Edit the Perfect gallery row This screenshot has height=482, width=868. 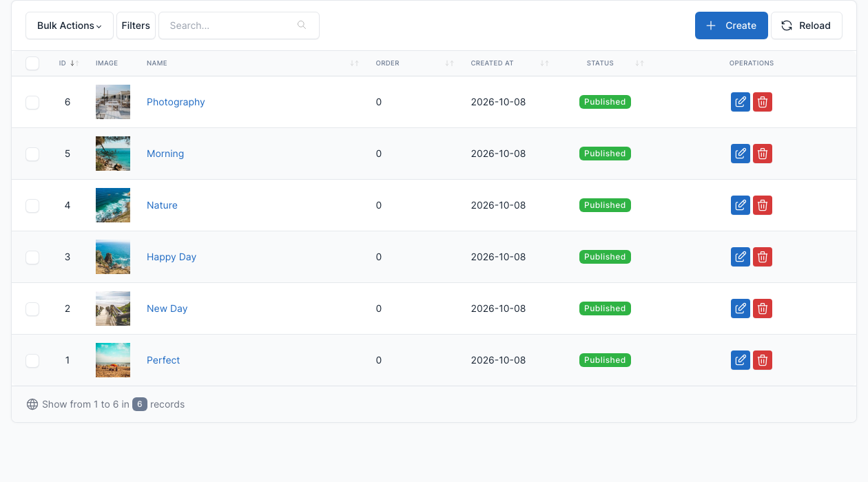(741, 360)
